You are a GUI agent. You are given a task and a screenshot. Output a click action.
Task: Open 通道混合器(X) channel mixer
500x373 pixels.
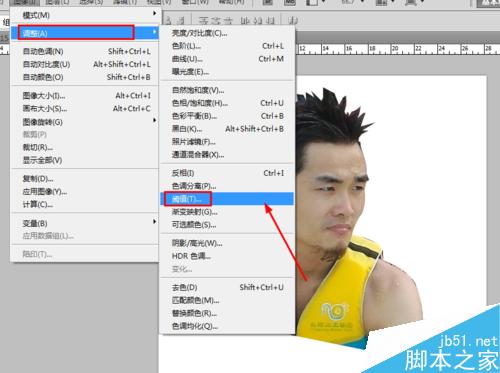pos(227,155)
